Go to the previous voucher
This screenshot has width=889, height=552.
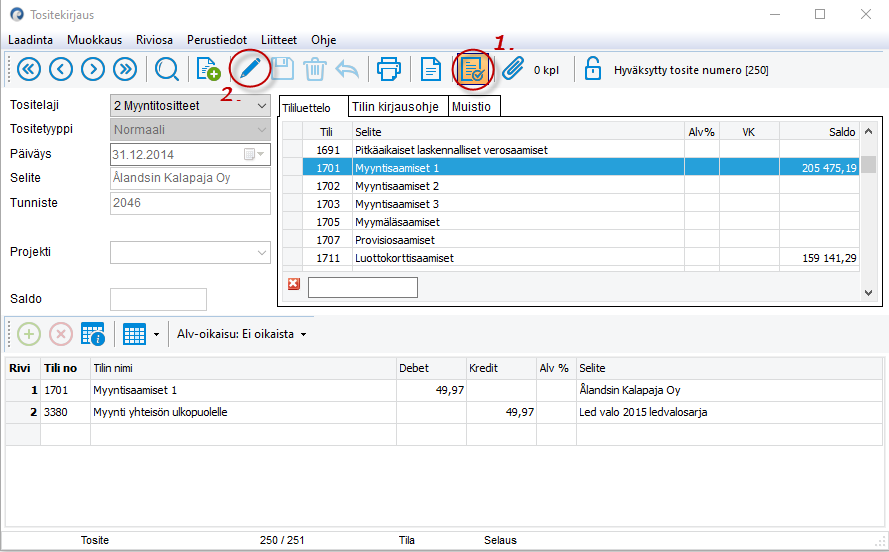[61, 70]
